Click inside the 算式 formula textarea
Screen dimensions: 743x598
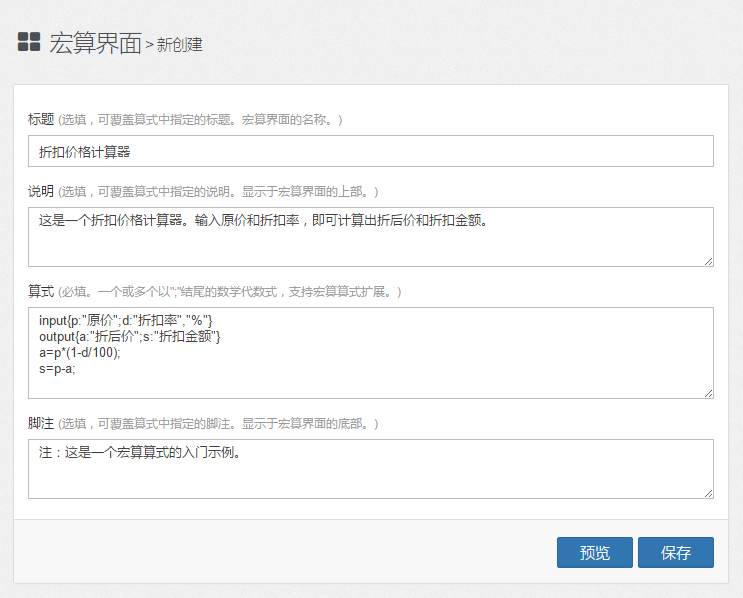tap(371, 353)
